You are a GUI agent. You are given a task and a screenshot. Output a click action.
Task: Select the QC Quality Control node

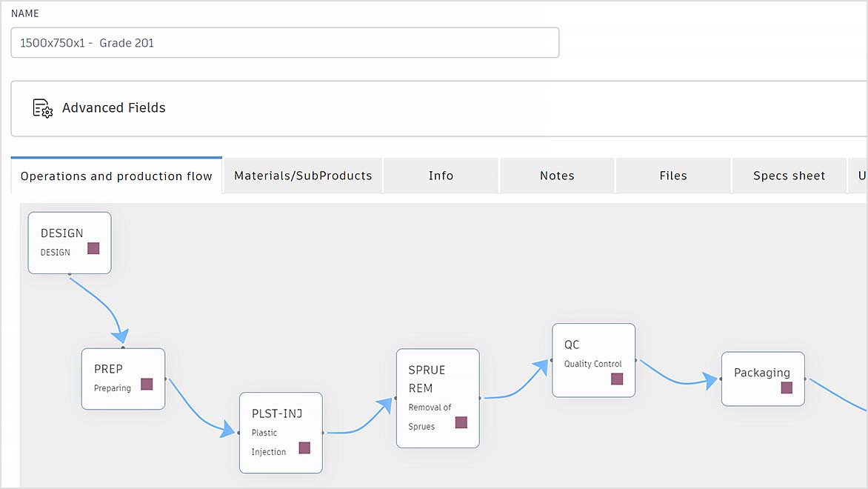coord(592,359)
